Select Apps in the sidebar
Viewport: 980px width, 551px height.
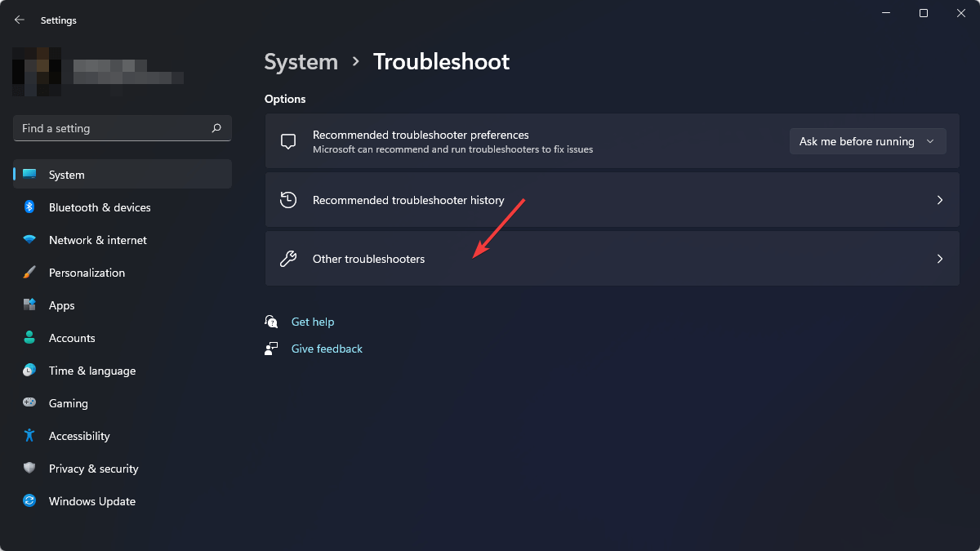pyautogui.click(x=62, y=305)
